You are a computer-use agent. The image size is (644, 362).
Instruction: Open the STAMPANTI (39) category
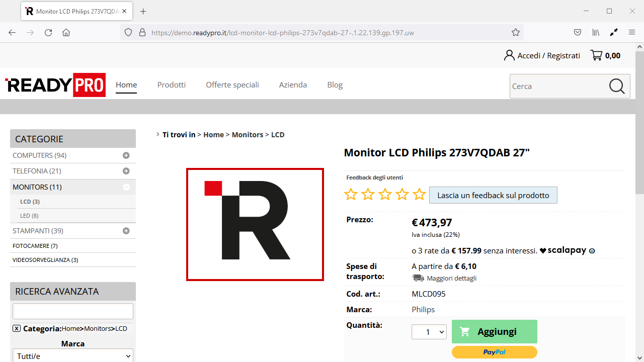pyautogui.click(x=38, y=231)
